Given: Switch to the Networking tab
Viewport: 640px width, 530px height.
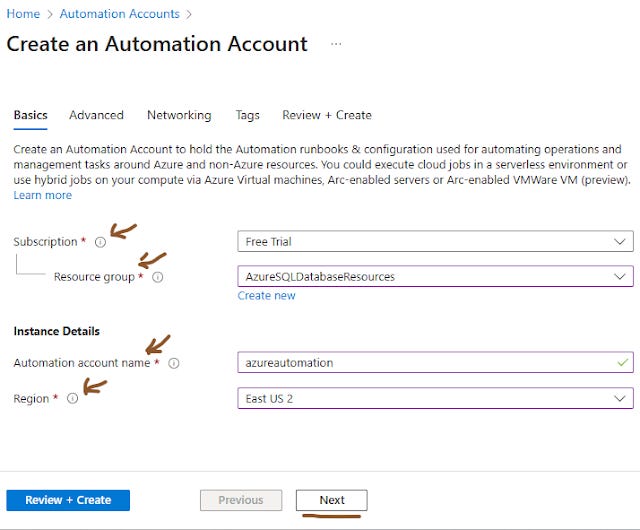Looking at the screenshot, I should pos(179,115).
